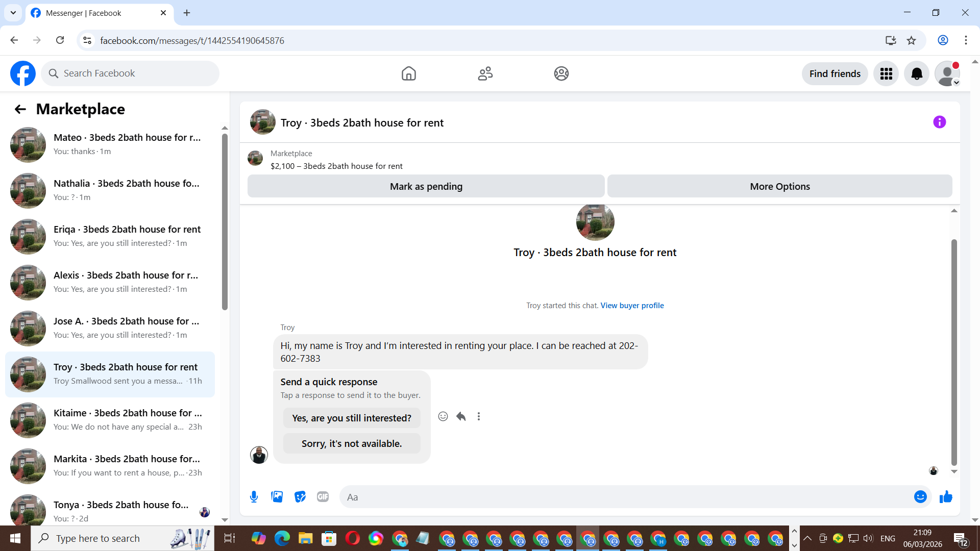Open the sticker picker icon
Screen dimensions: 980x551
click(x=300, y=497)
